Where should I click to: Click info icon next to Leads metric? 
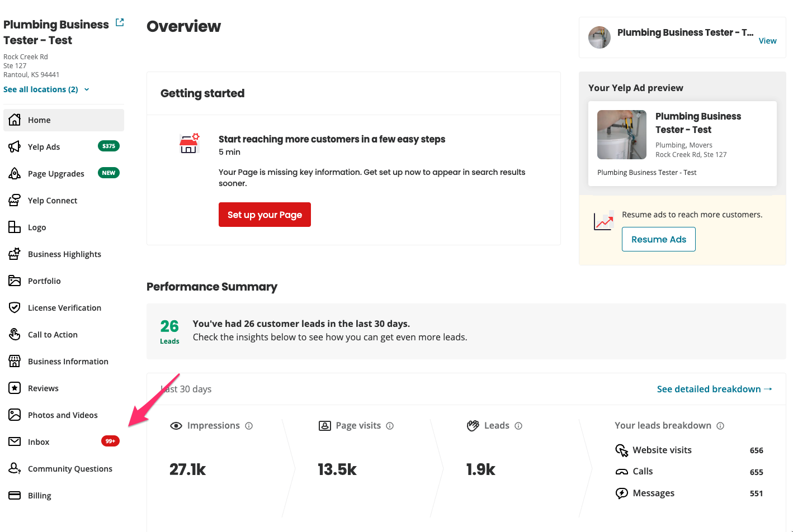coord(518,426)
